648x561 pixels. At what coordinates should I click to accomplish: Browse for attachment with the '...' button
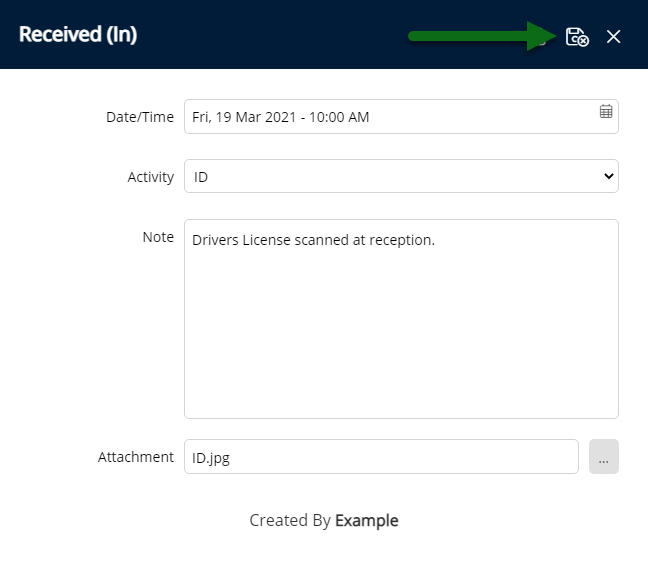[x=604, y=456]
